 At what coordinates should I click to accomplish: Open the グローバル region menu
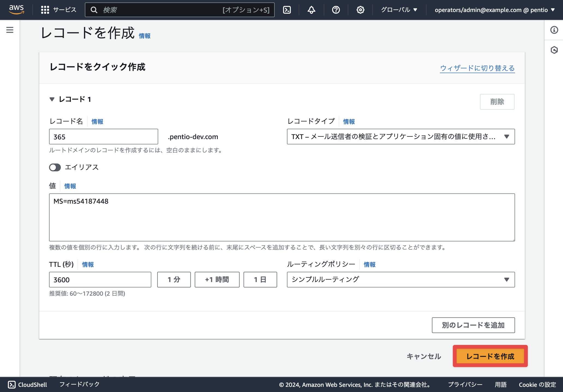tap(399, 10)
